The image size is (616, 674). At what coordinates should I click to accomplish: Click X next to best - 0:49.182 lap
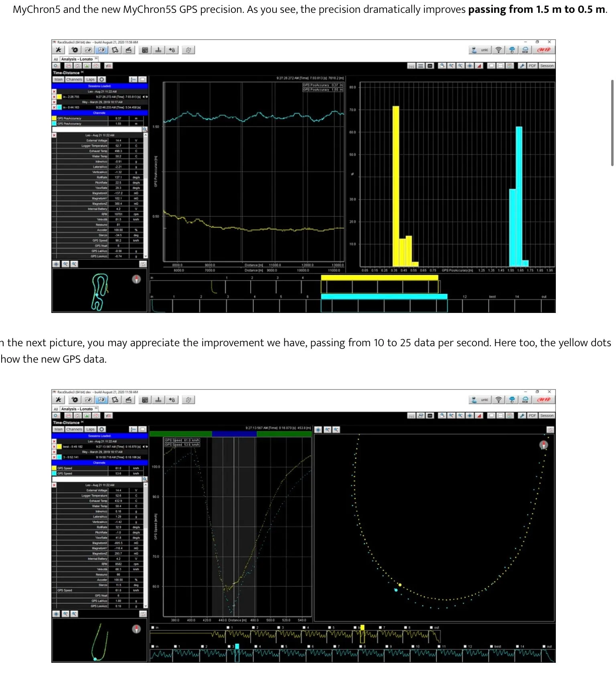(x=54, y=447)
